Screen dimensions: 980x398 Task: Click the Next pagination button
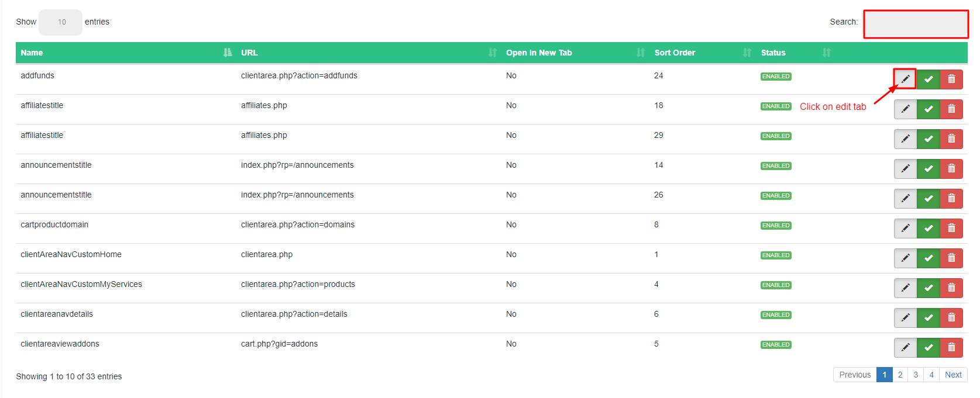tap(953, 375)
